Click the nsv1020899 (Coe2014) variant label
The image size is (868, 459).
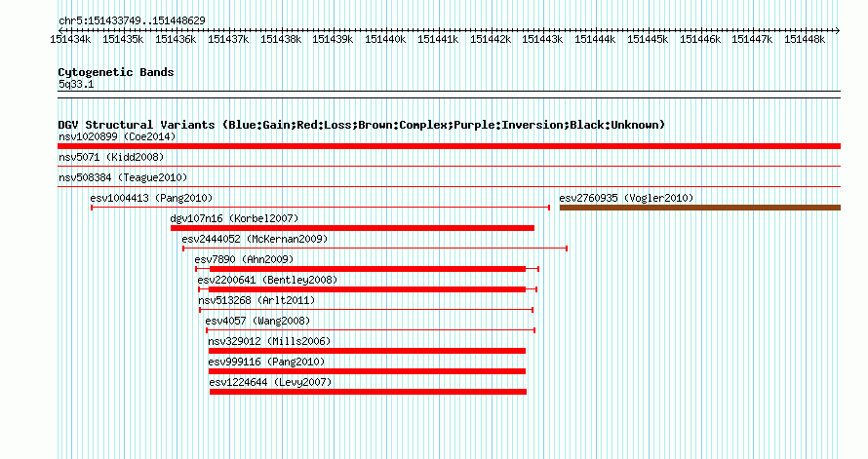coord(117,136)
